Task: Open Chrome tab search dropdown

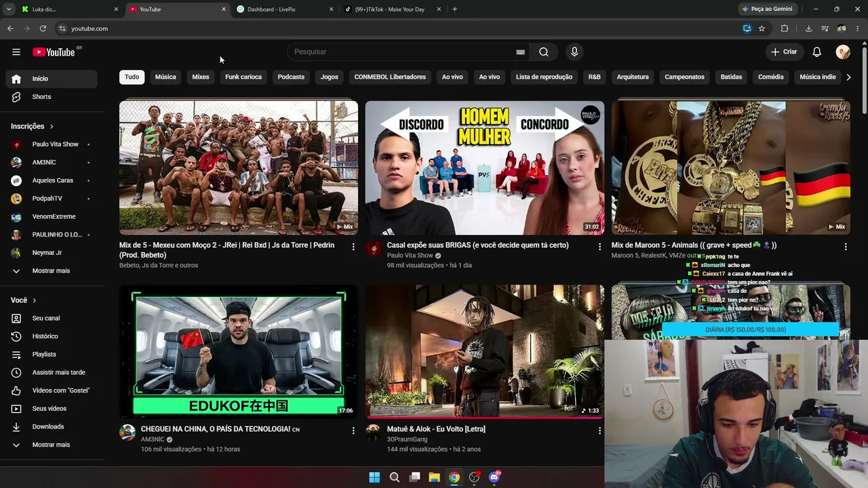Action: coord(9,9)
